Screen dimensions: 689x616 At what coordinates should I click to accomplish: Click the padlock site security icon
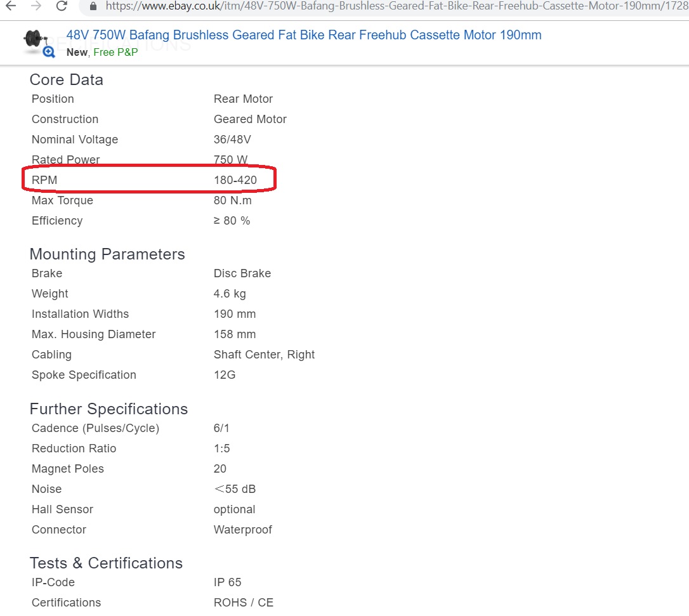93,6
